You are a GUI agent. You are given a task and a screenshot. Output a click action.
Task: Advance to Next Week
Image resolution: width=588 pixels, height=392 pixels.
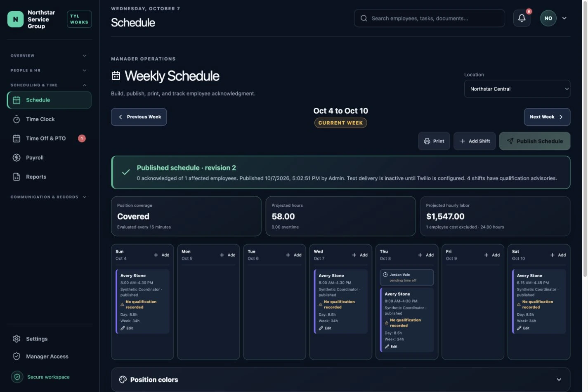coord(547,117)
